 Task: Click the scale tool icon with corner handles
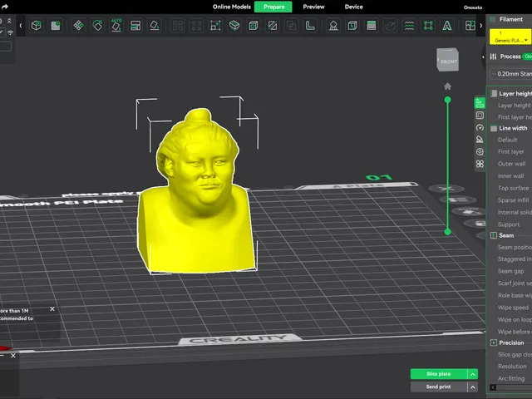point(215,26)
